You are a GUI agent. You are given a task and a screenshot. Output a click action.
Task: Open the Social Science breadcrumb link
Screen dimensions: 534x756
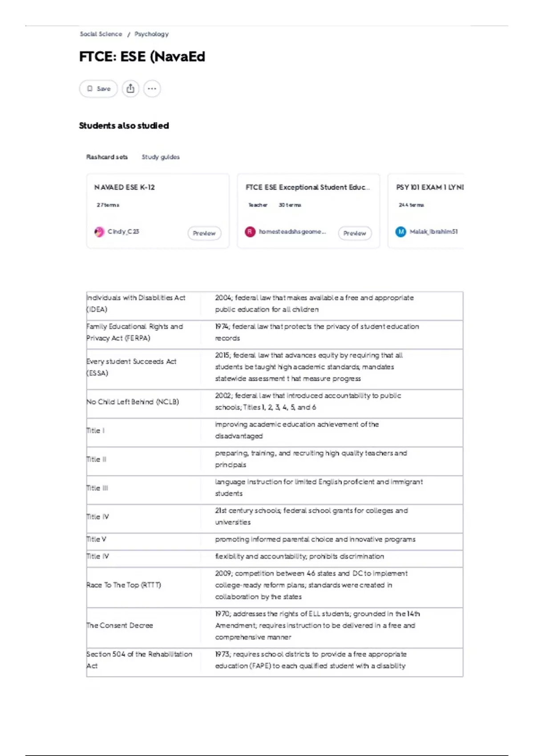(101, 34)
